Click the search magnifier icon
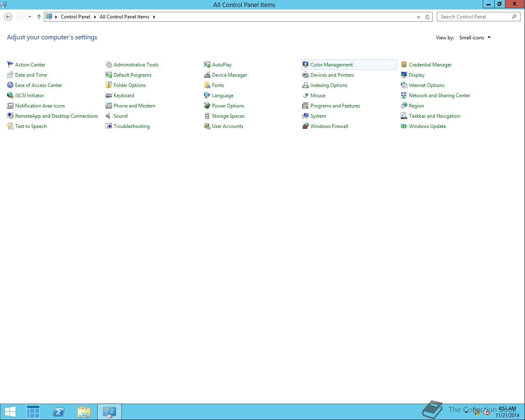 514,17
